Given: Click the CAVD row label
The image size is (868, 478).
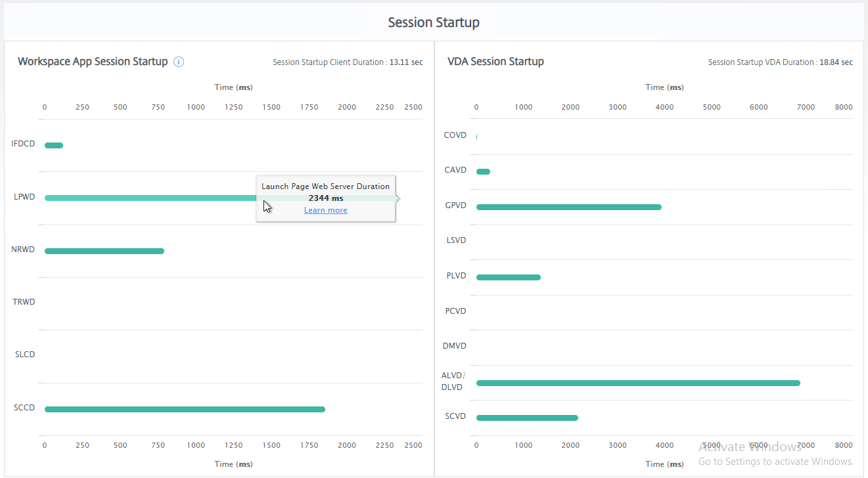Looking at the screenshot, I should coord(455,170).
